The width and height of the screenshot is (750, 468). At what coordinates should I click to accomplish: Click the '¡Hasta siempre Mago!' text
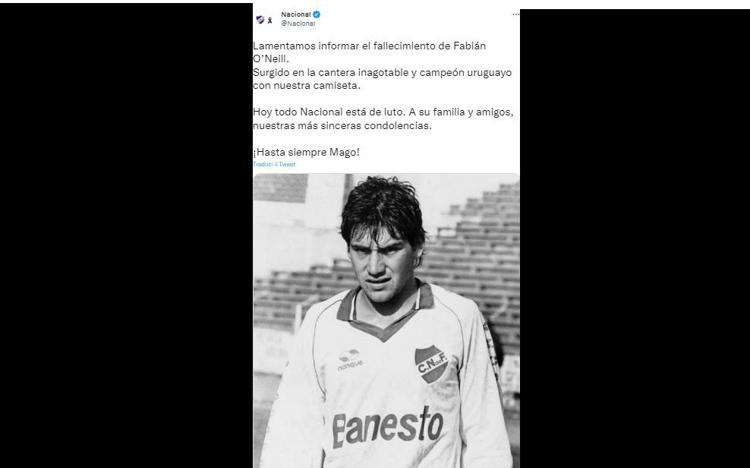(306, 152)
